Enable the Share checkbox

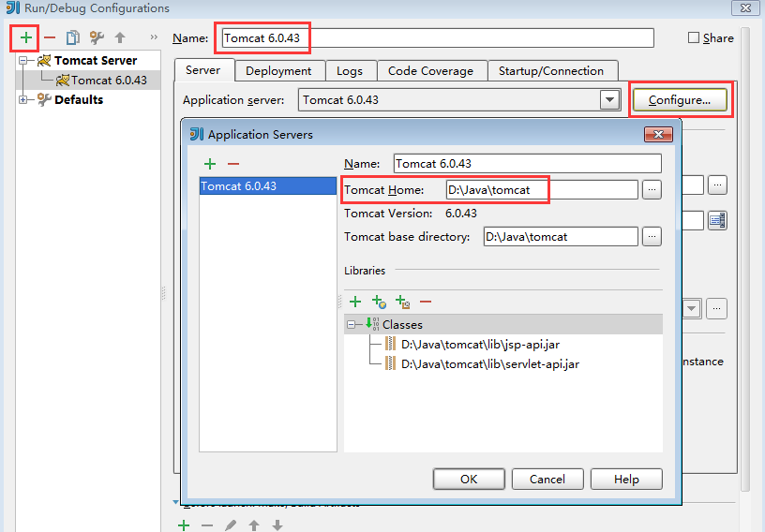pos(694,38)
